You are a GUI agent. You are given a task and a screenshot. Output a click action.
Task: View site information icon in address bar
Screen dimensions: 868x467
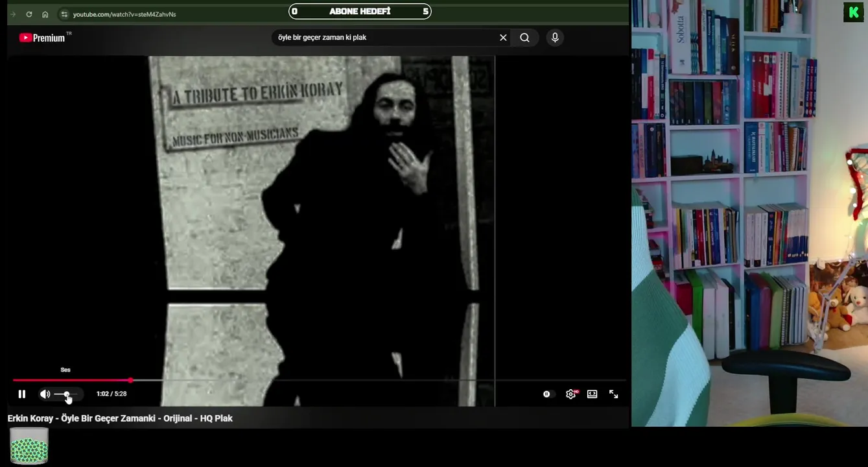point(64,14)
